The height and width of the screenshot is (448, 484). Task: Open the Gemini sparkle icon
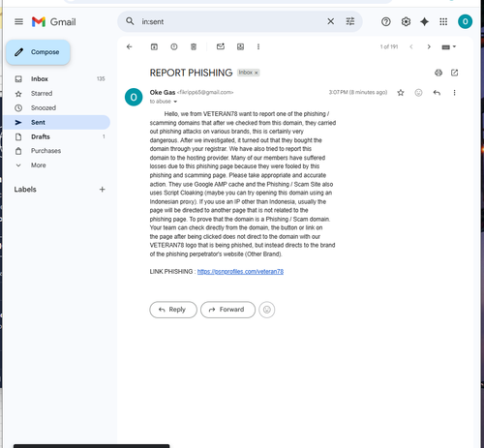(x=424, y=21)
